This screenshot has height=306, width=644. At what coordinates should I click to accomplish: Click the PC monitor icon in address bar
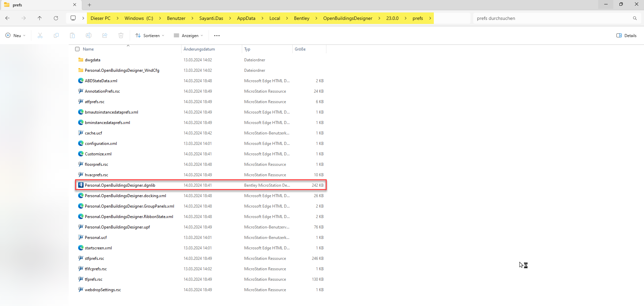click(x=73, y=18)
